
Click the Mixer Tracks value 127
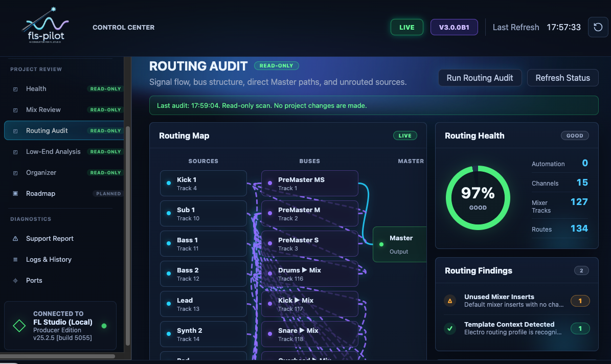pos(579,202)
